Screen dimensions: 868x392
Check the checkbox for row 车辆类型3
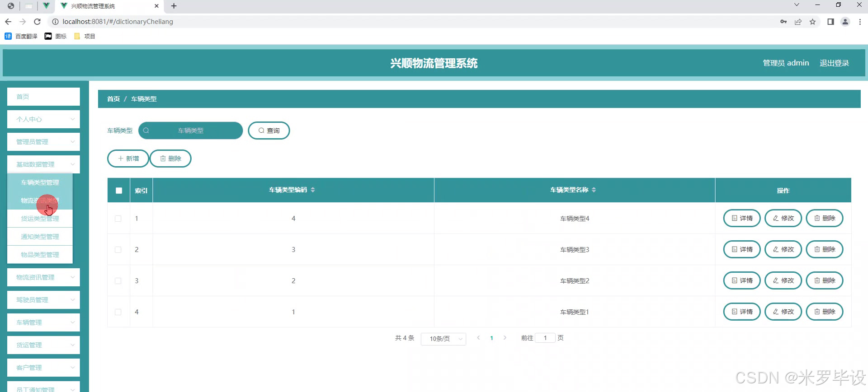[118, 250]
